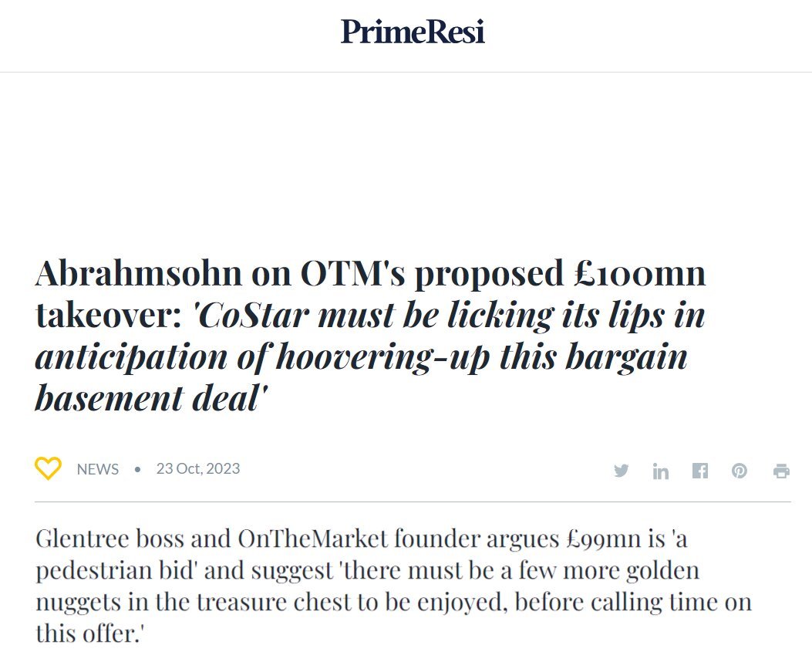Screen dimensions: 812x662
Task: Click the article headline about OTM's takeover
Action: point(371,335)
